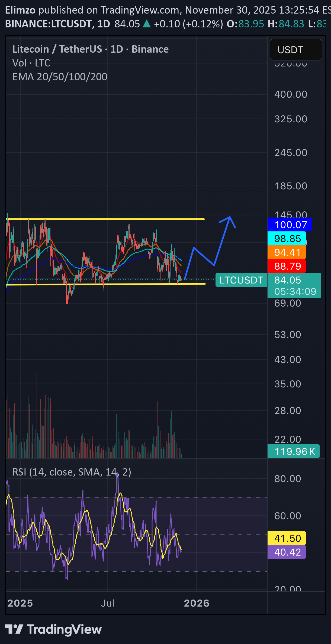Click the 119.96K volume value label
Screen dimensions: 331x644
tap(294, 451)
